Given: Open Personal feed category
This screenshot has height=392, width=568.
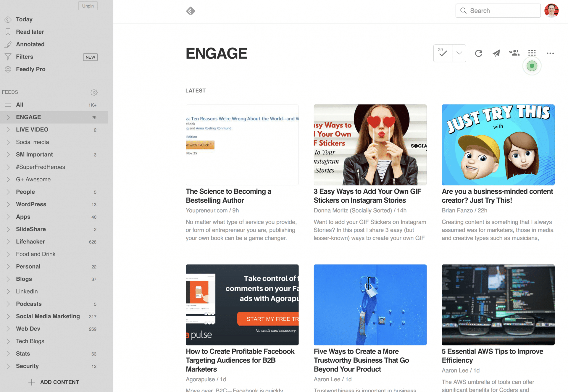Looking at the screenshot, I should 28,267.
